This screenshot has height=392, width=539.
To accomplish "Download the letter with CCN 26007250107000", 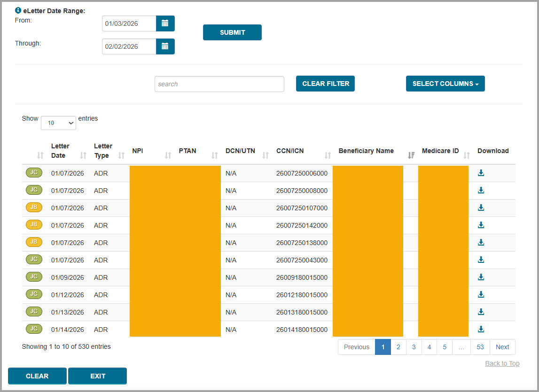I will click(x=481, y=208).
